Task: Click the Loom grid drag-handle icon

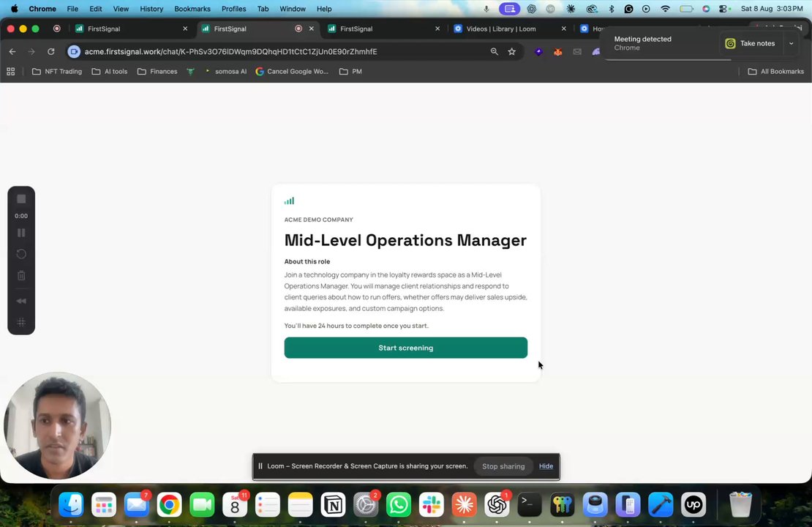Action: pyautogui.click(x=21, y=322)
